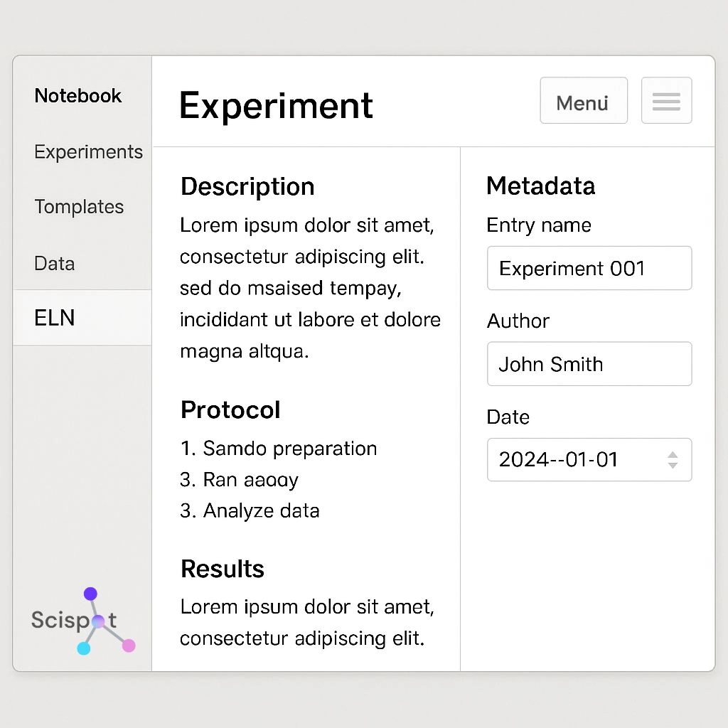Go to Experiments in the sidebar
This screenshot has height=728, width=728.
pyautogui.click(x=88, y=152)
